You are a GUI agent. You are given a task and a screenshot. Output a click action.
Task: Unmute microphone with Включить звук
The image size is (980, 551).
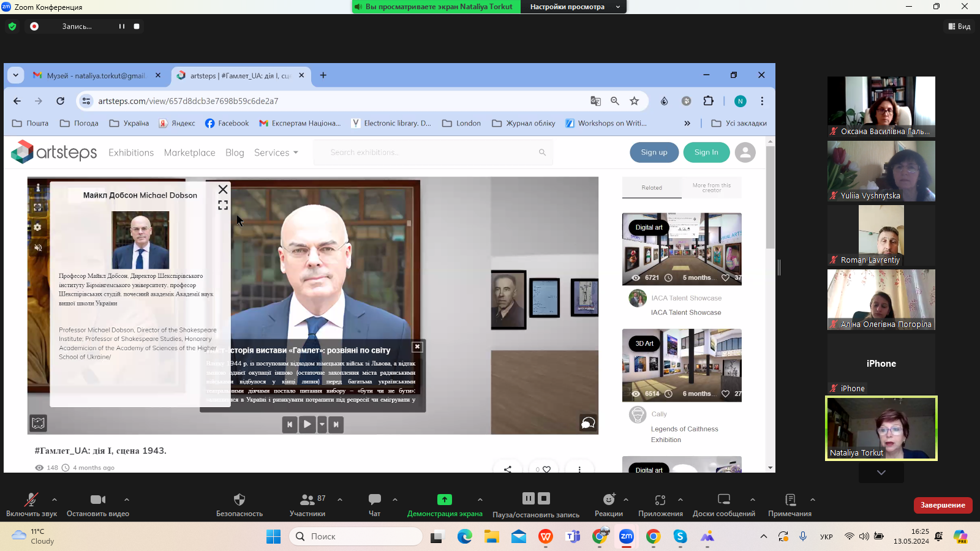[31, 504]
